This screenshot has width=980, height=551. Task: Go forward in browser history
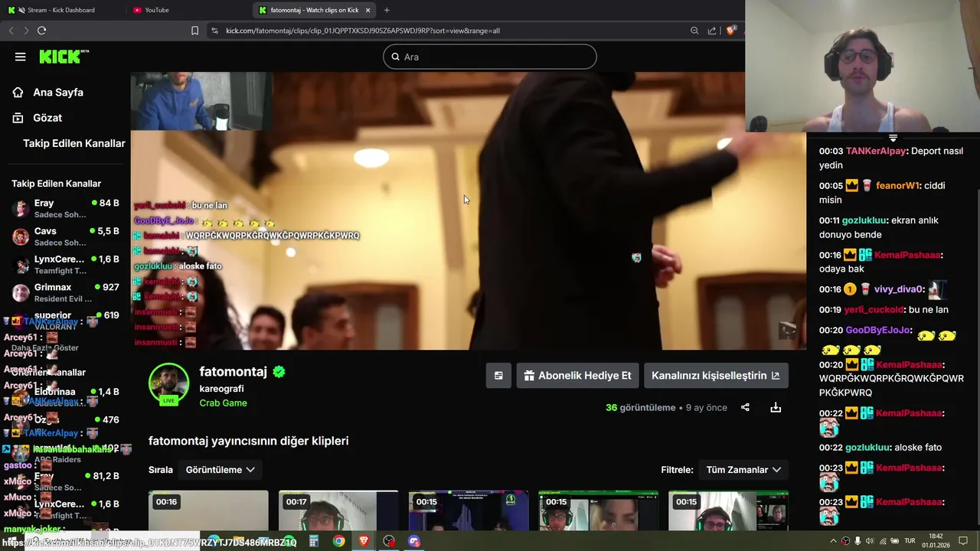click(26, 31)
